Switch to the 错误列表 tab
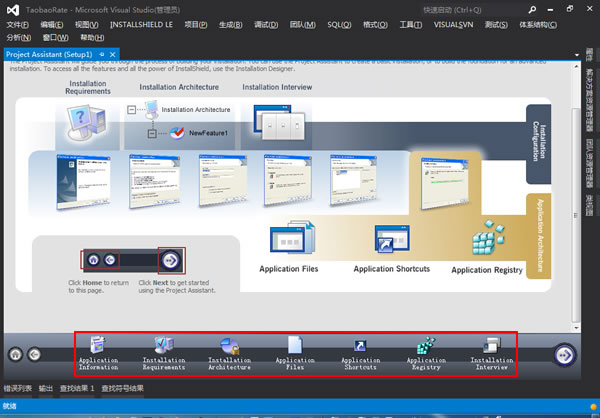Viewport: 600px width, 418px height. click(x=18, y=389)
